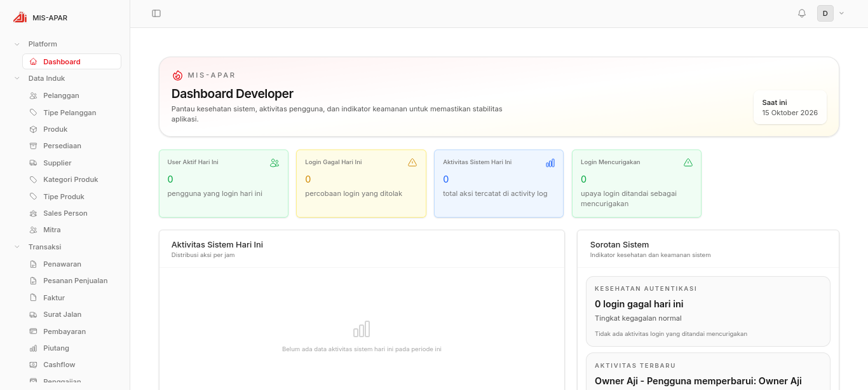The height and width of the screenshot is (390, 868).
Task: Click the Piutang chart icon
Action: coord(33,348)
